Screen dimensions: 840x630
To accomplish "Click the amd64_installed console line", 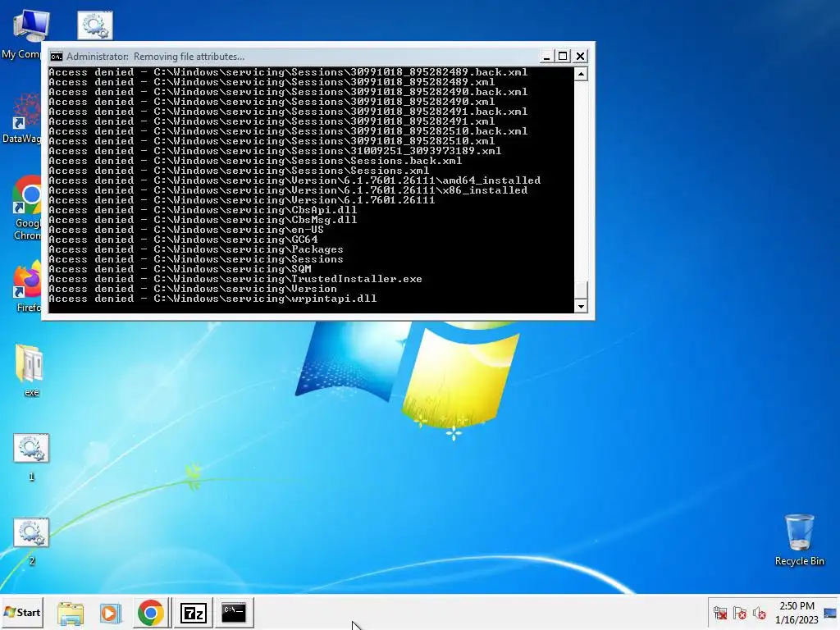I will click(x=294, y=180).
